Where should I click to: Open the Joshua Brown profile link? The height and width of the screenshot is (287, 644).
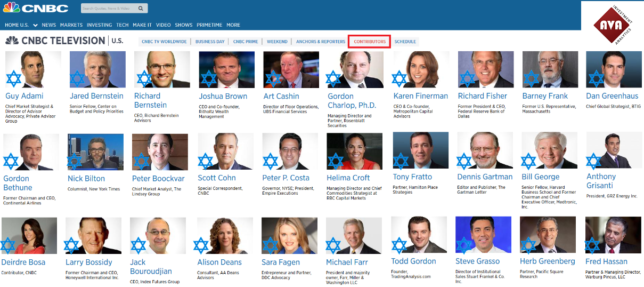click(223, 96)
